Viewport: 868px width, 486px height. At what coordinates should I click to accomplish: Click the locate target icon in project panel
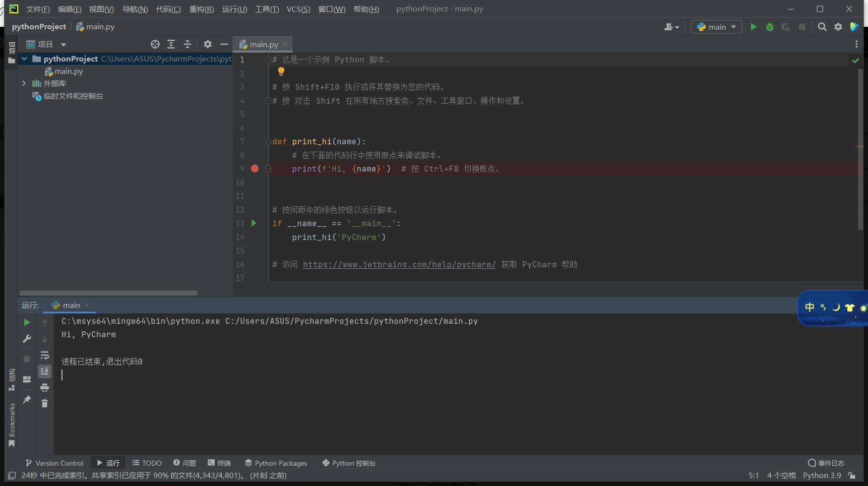(155, 44)
